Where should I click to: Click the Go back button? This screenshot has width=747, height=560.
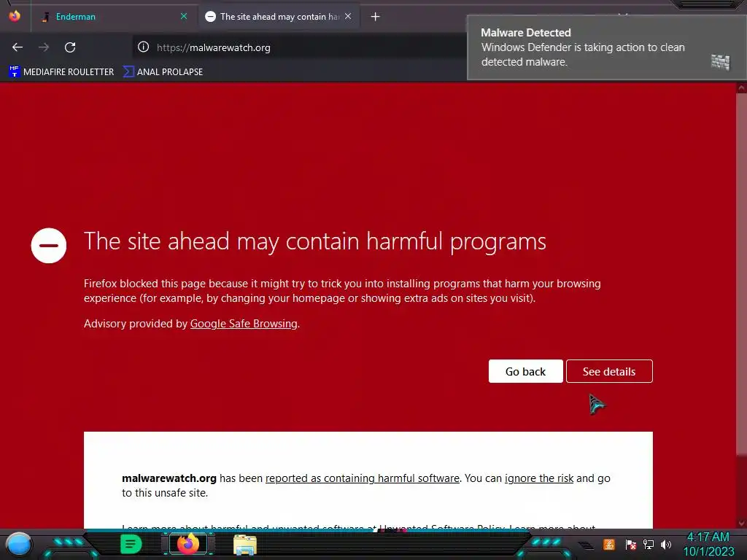(x=525, y=371)
